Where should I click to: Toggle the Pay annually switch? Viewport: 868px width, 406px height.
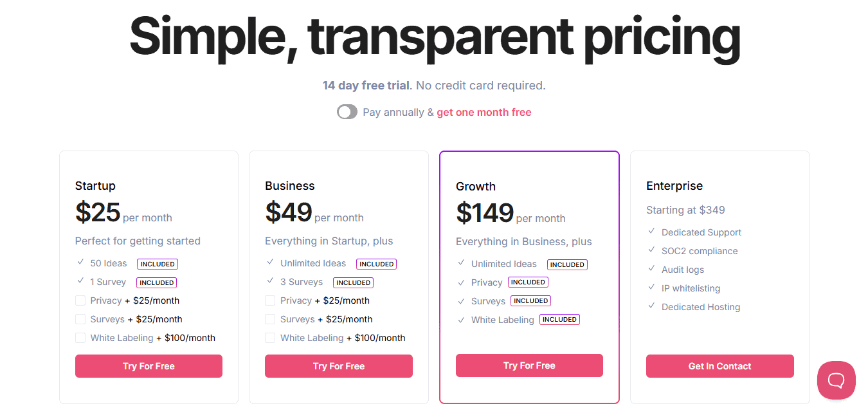[347, 112]
